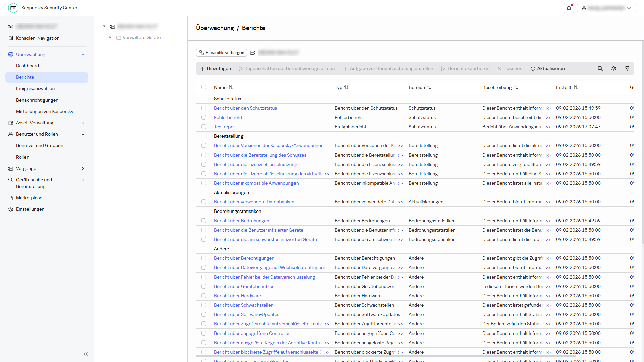Viewport: 644px width, 362px height.
Task: Click the Kaspersky Security Center logo
Action: coord(13,8)
